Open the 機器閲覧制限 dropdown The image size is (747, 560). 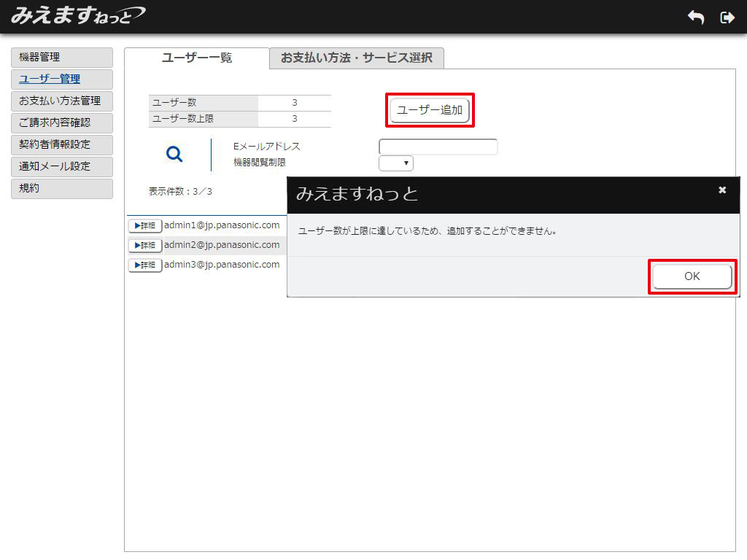coord(396,163)
